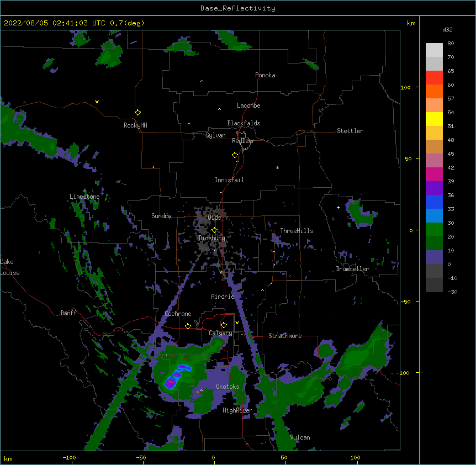Screen dimensions: 476x465
Task: Click the yellow diamond marker below Cochrane label
Action: point(188,326)
